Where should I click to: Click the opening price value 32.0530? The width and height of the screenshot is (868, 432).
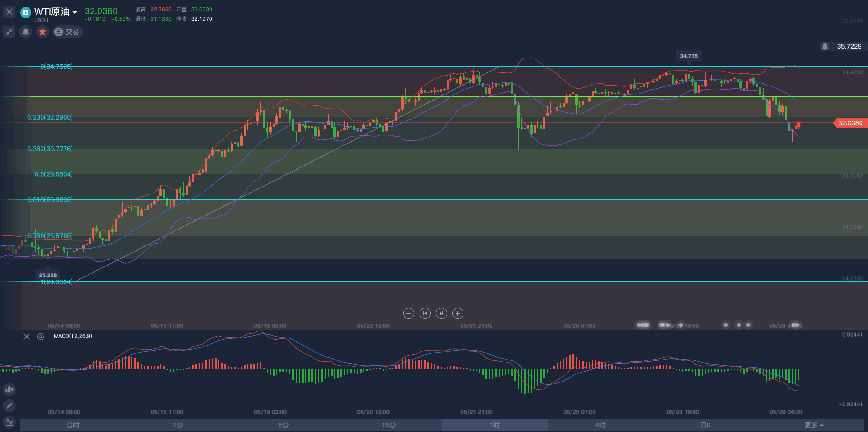click(x=202, y=9)
